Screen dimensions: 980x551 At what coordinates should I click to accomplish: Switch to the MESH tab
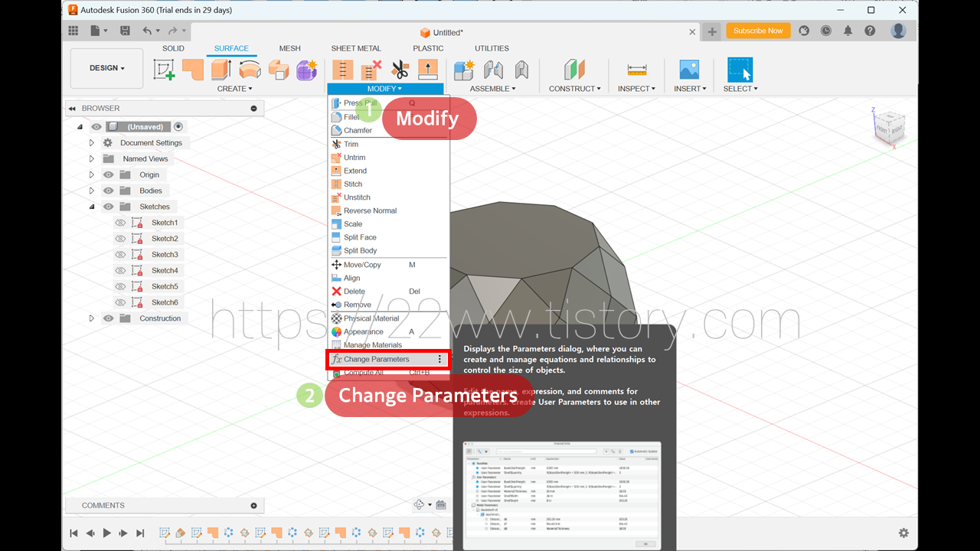click(x=289, y=48)
